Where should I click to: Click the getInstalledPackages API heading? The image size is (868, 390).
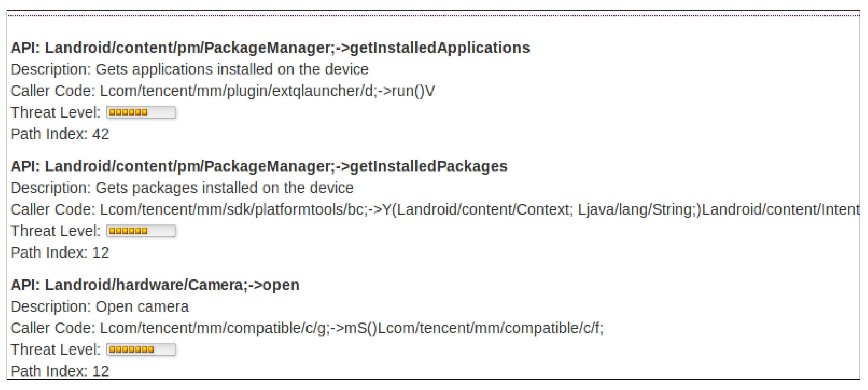259,166
